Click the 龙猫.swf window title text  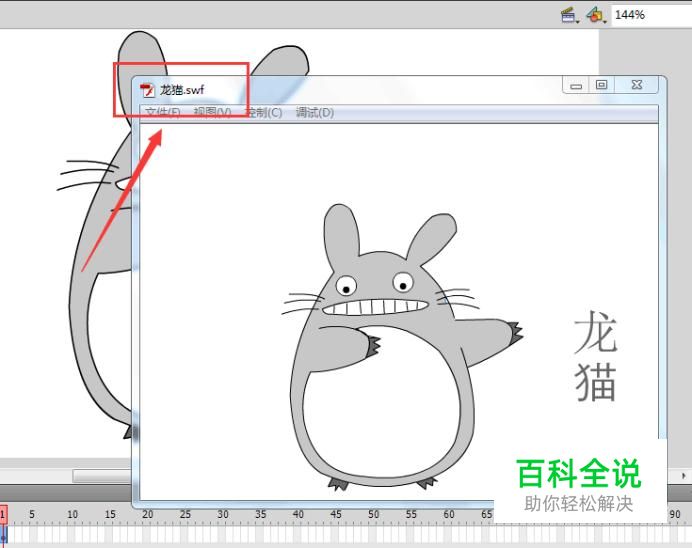point(182,90)
